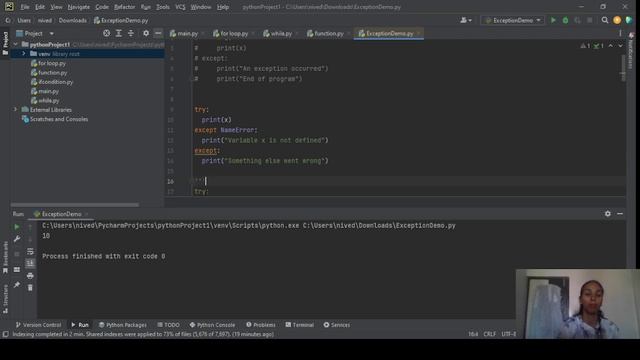Open the Tools menu
Image resolution: width=640 pixels, height=360 pixels.
[x=162, y=7]
